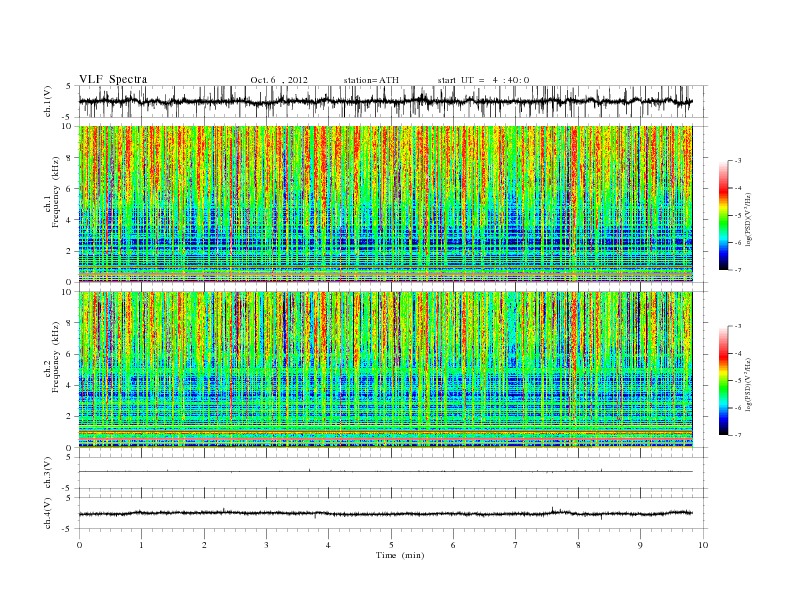The image size is (792, 612).
Task: Click the ch.1 spectrogram color bar
Action: (723, 215)
